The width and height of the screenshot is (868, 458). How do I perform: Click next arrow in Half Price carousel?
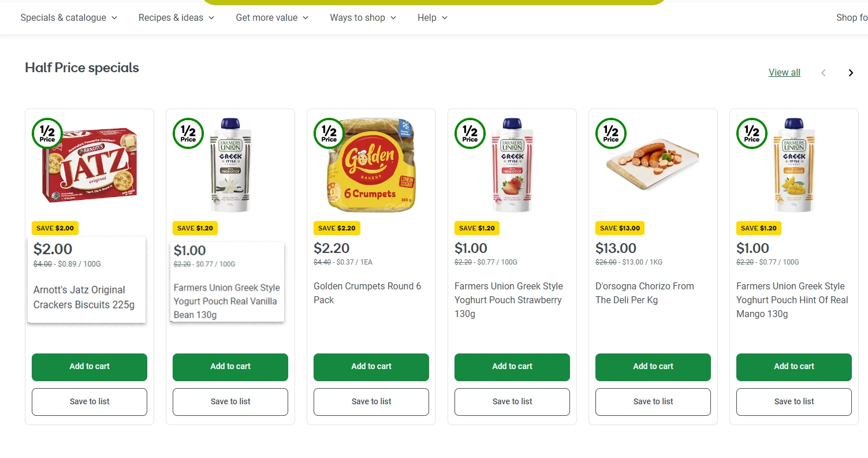(x=851, y=73)
